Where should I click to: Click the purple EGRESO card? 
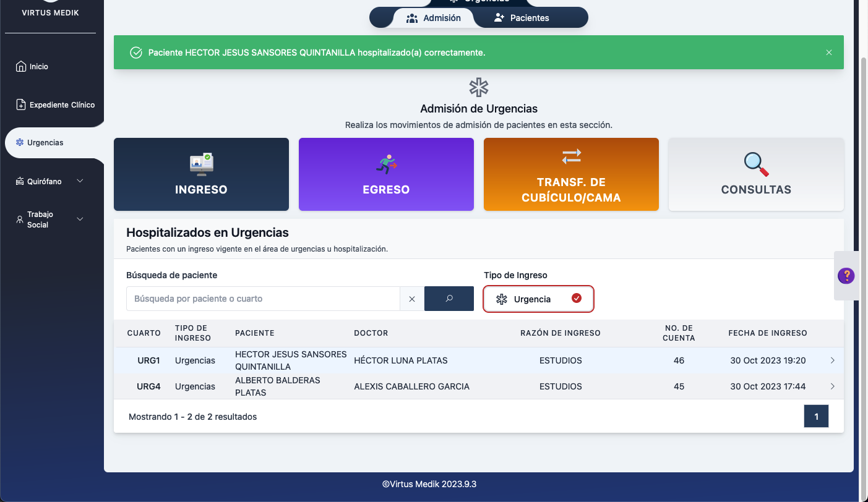point(386,174)
